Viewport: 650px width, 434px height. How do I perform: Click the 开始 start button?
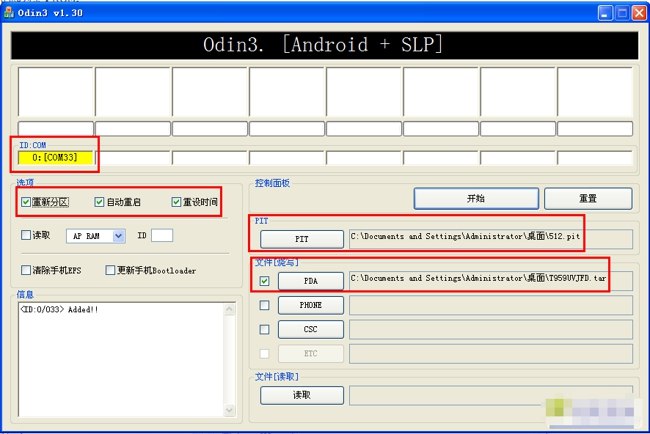point(476,199)
